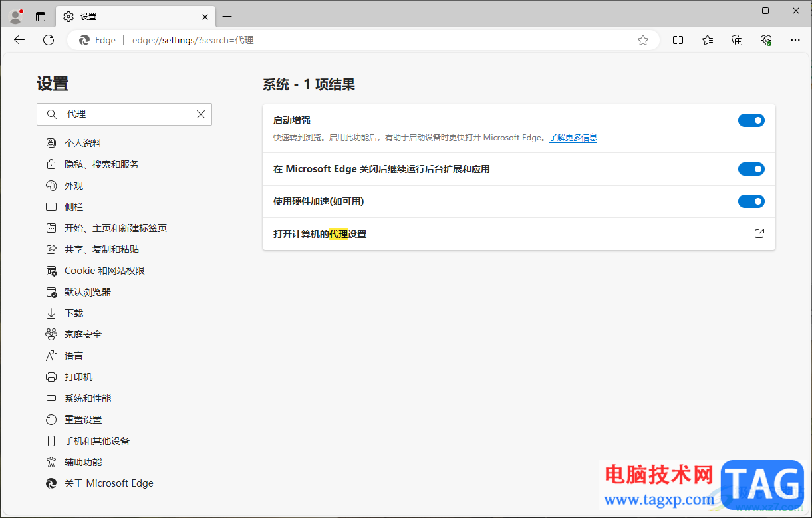This screenshot has width=812, height=518.
Task: Click the 系统 - 1 项结果 heading
Action: [309, 84]
